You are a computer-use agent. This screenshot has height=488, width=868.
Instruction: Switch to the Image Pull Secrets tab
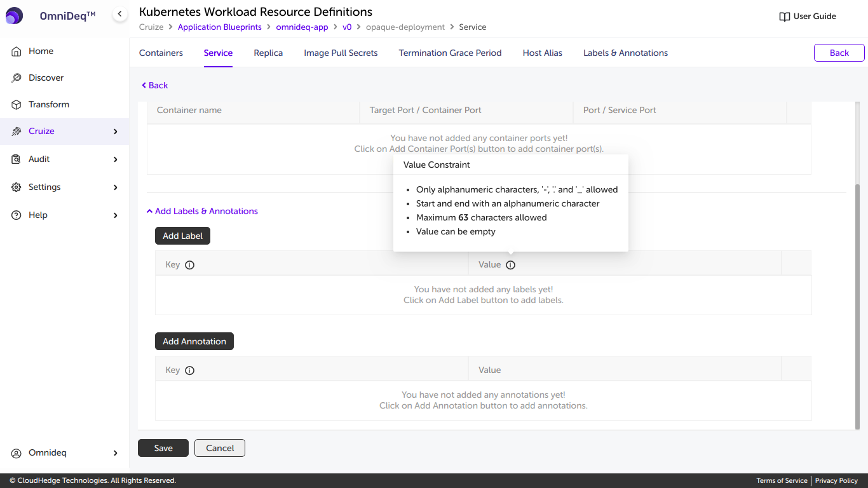pos(341,53)
